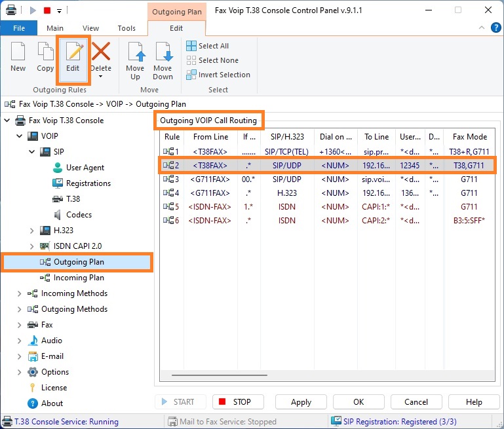Expand the ISDN CAPI 2.0 tree node
This screenshot has width=504, height=429.
click(x=32, y=246)
